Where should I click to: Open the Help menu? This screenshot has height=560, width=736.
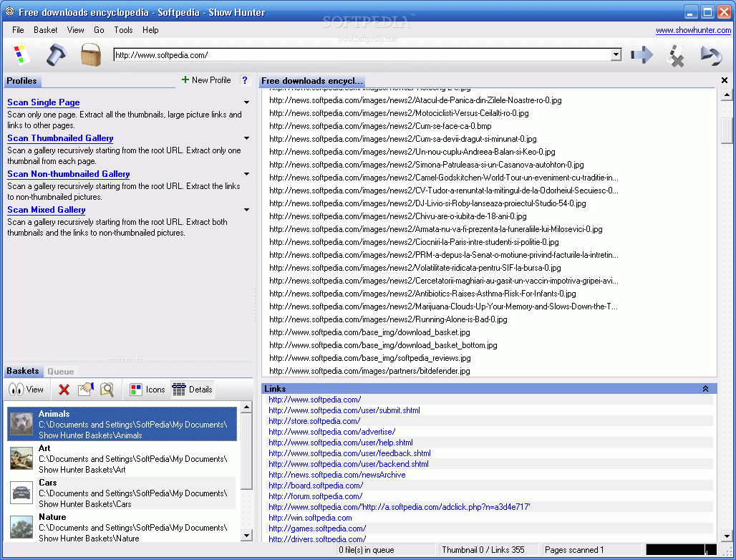tap(150, 29)
